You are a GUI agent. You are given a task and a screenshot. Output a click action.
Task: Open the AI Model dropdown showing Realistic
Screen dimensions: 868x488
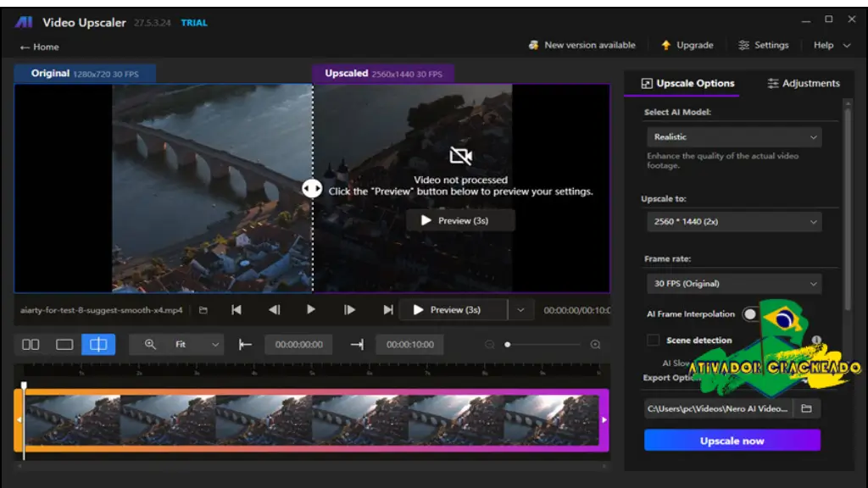[x=734, y=136]
